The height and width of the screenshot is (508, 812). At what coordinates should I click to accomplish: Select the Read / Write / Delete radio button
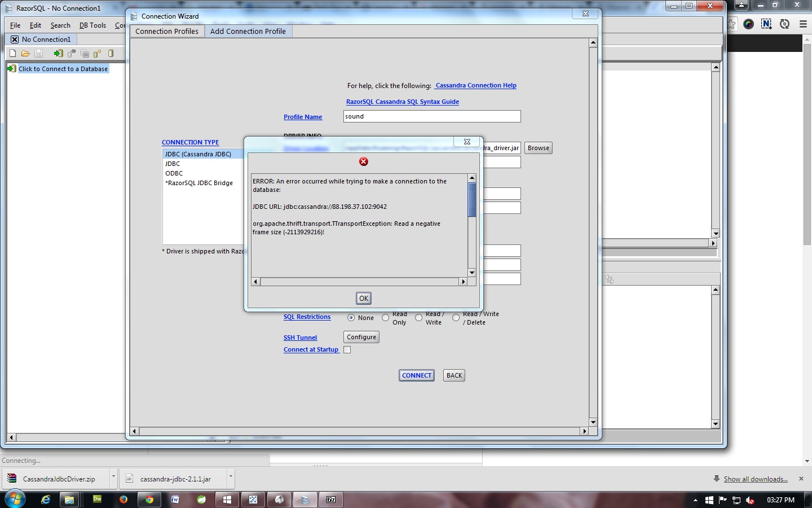click(x=456, y=318)
